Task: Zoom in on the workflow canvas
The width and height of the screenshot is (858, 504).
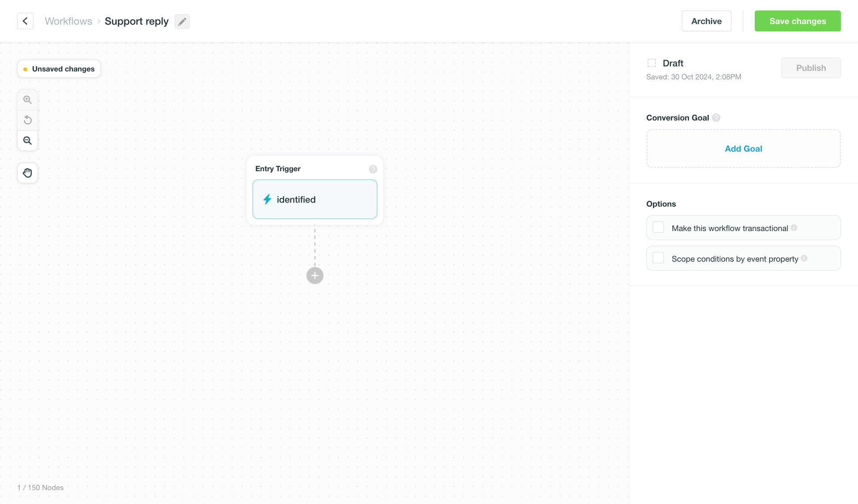Action: click(27, 99)
